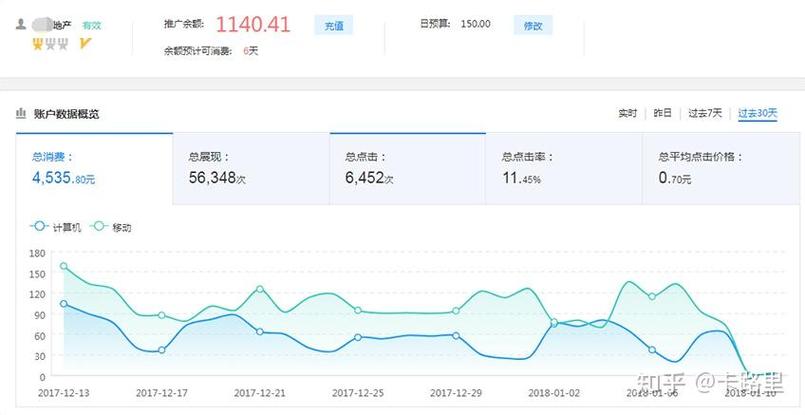
Task: Click the 修改 budget edit button
Action: pos(533,25)
